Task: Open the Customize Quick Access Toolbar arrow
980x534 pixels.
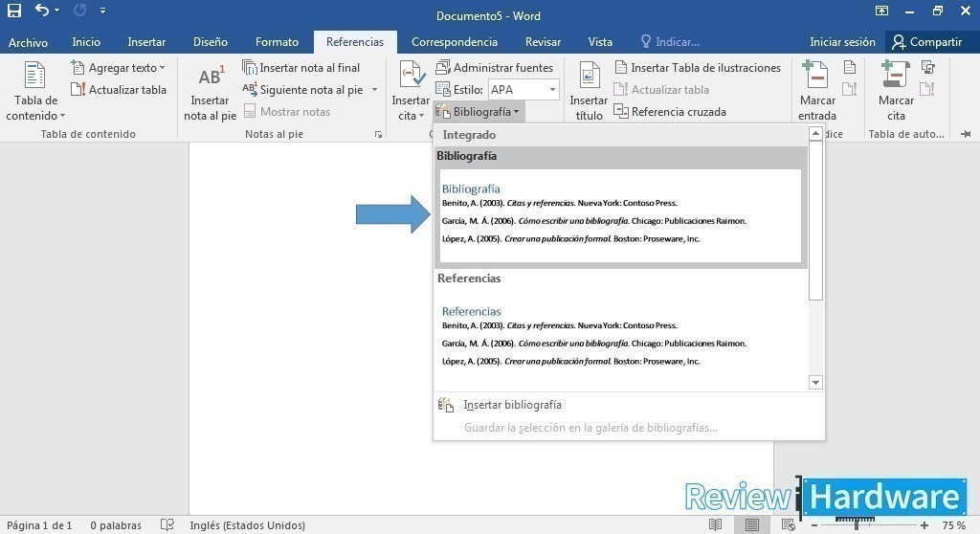Action: point(102,11)
